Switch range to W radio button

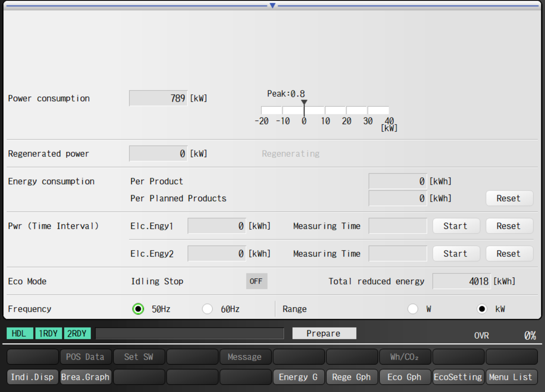[x=413, y=309]
